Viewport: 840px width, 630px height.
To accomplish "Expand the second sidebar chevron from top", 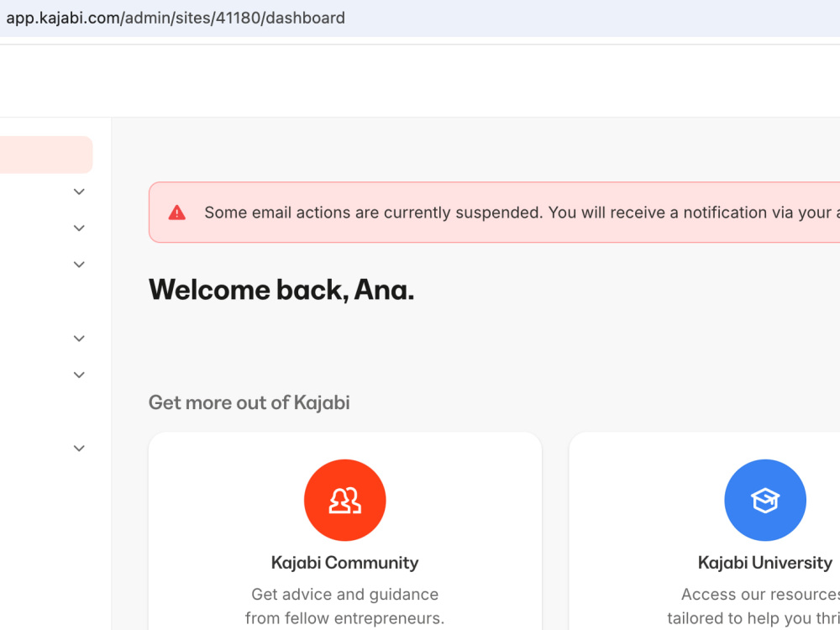I will coord(79,228).
